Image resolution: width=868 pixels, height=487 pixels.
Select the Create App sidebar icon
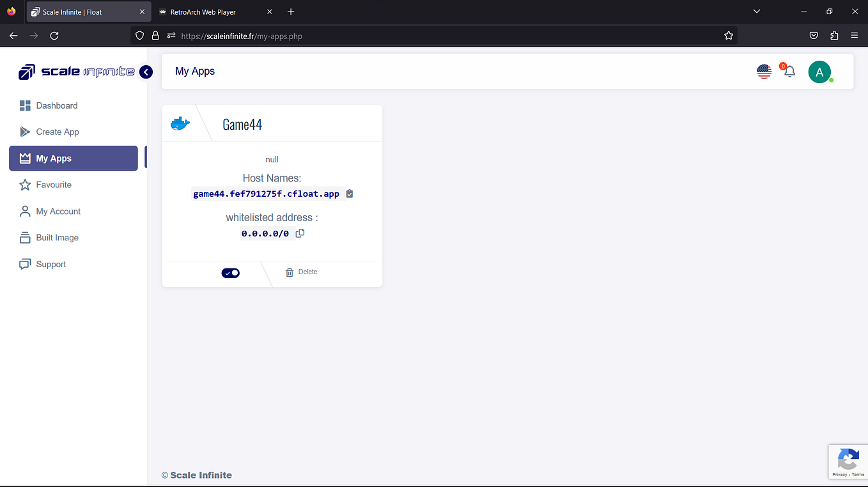(26, 132)
